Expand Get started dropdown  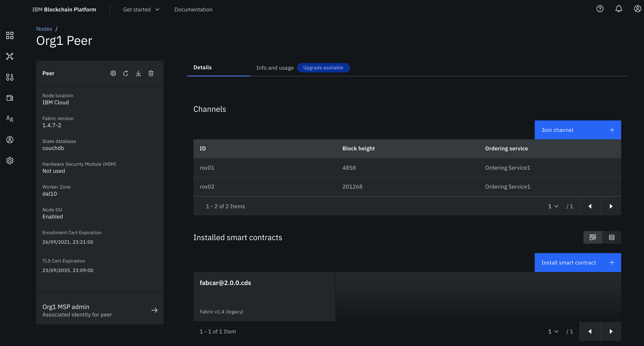pyautogui.click(x=141, y=9)
